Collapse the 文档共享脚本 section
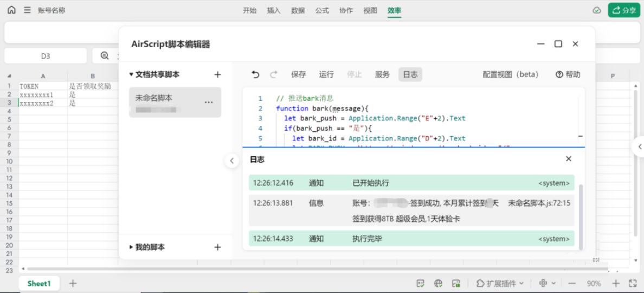Image resolution: width=644 pixels, height=293 pixels. [131, 74]
